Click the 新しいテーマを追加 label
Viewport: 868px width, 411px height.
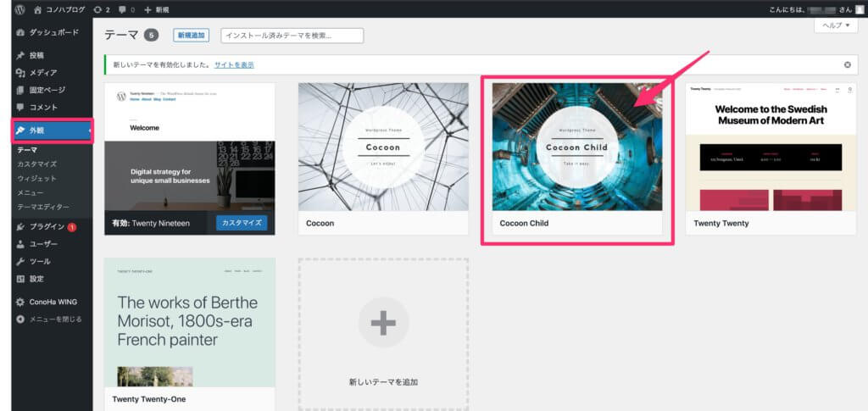[x=383, y=381]
